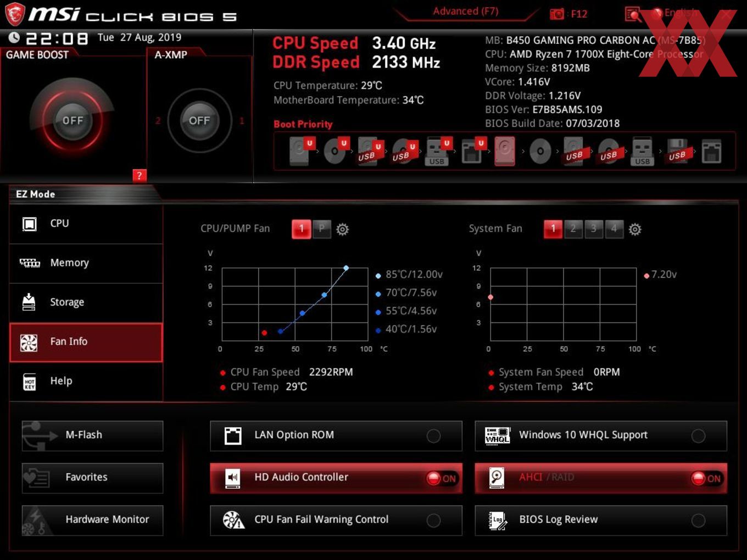Click the 70°C point on CPU fan curve
This screenshot has width=747, height=560.
click(324, 295)
